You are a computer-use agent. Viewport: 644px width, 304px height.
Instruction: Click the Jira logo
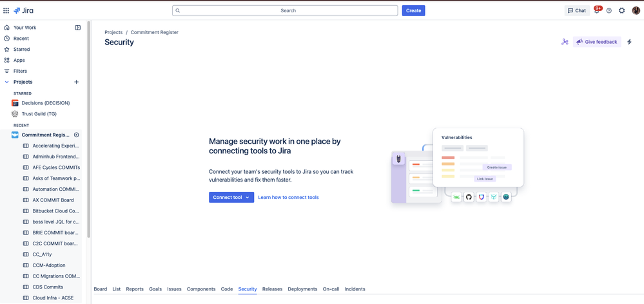click(23, 11)
